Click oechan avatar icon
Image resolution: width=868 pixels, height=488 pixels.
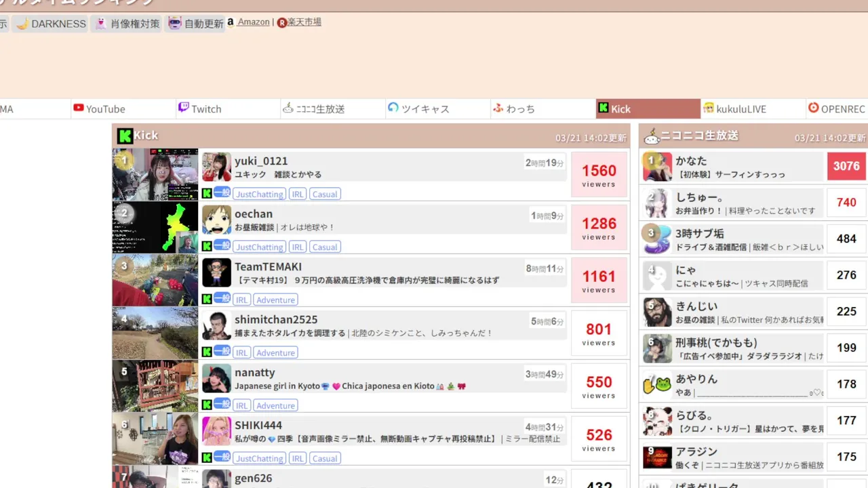(216, 220)
